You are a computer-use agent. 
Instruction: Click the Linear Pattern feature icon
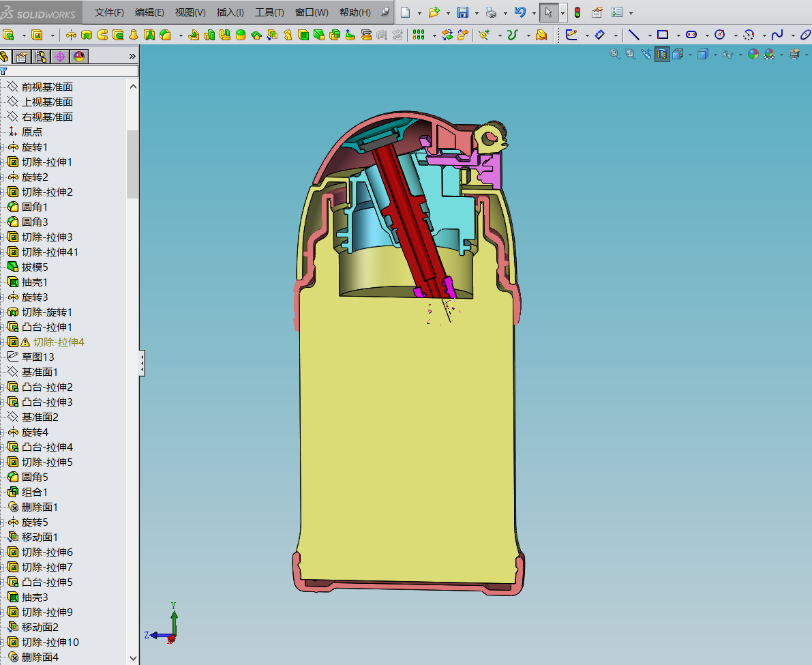(419, 35)
